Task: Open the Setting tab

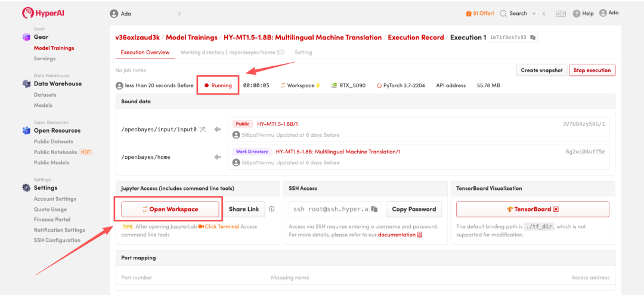Action: [304, 53]
